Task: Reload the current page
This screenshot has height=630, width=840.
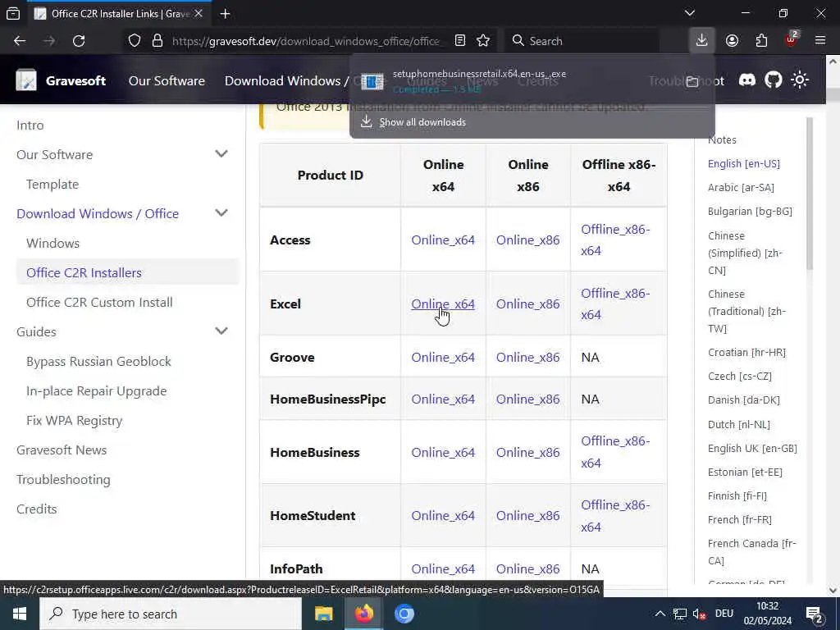Action: point(79,41)
